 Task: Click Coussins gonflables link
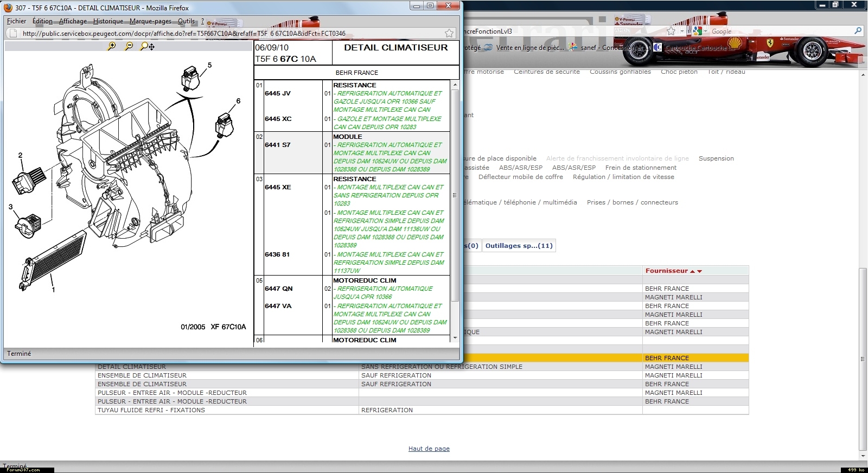pos(620,72)
